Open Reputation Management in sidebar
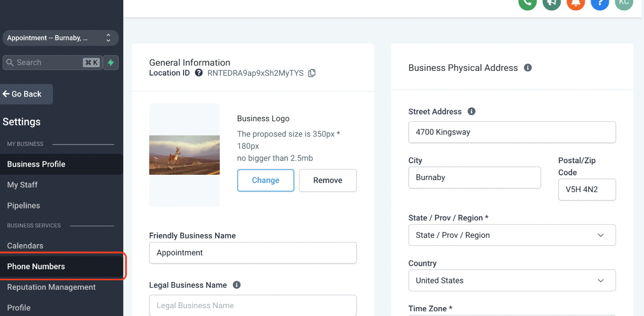This screenshot has width=644, height=316. click(x=51, y=287)
